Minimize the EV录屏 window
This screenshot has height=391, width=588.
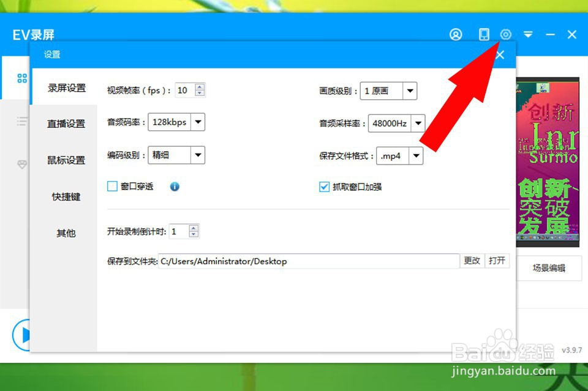point(551,34)
